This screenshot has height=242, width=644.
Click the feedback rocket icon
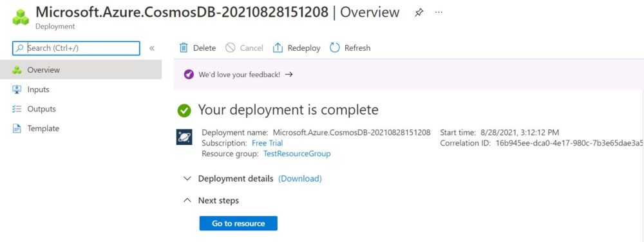point(189,75)
